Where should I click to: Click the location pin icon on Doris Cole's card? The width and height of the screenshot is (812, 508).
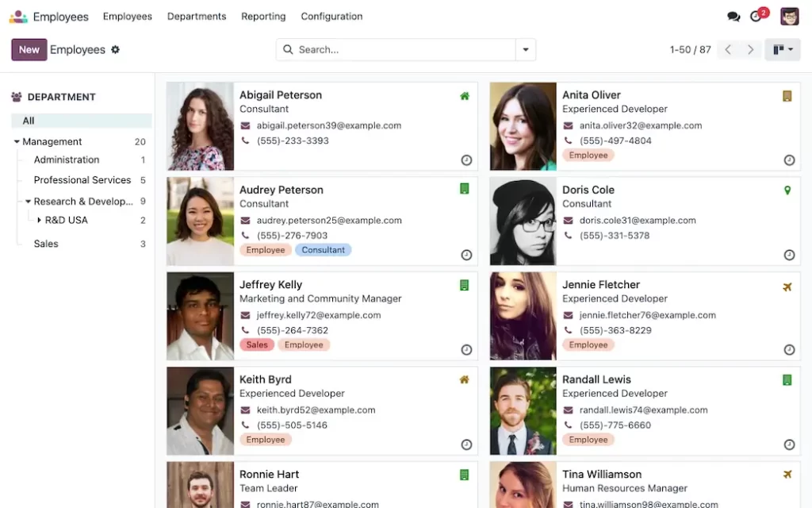pos(787,190)
